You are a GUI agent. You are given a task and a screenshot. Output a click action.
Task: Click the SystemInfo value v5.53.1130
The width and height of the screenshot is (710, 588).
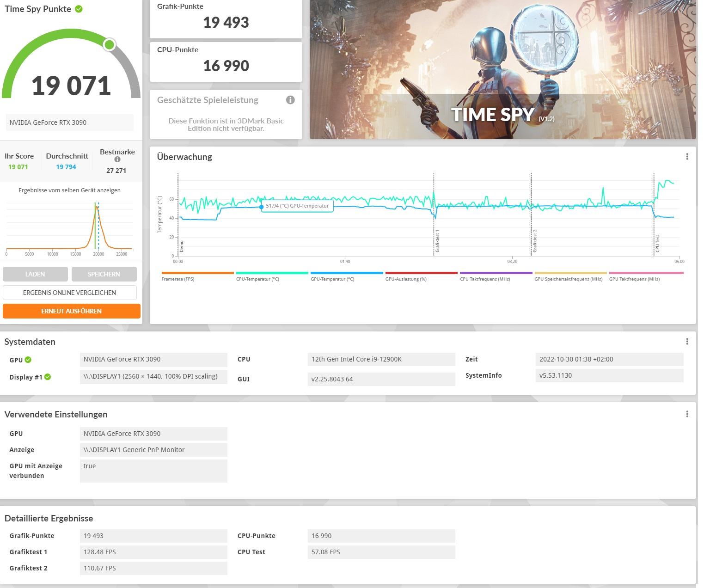pyautogui.click(x=609, y=375)
